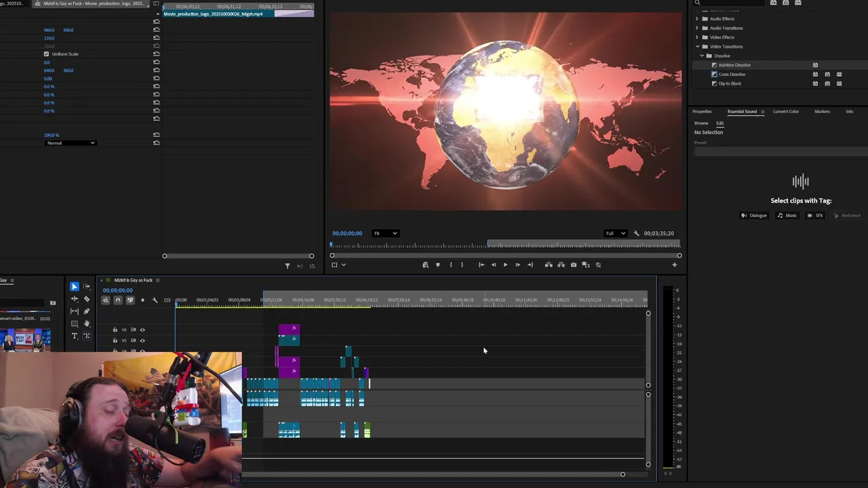The height and width of the screenshot is (488, 868).
Task: Toggle Snap in timeline
Action: [118, 300]
